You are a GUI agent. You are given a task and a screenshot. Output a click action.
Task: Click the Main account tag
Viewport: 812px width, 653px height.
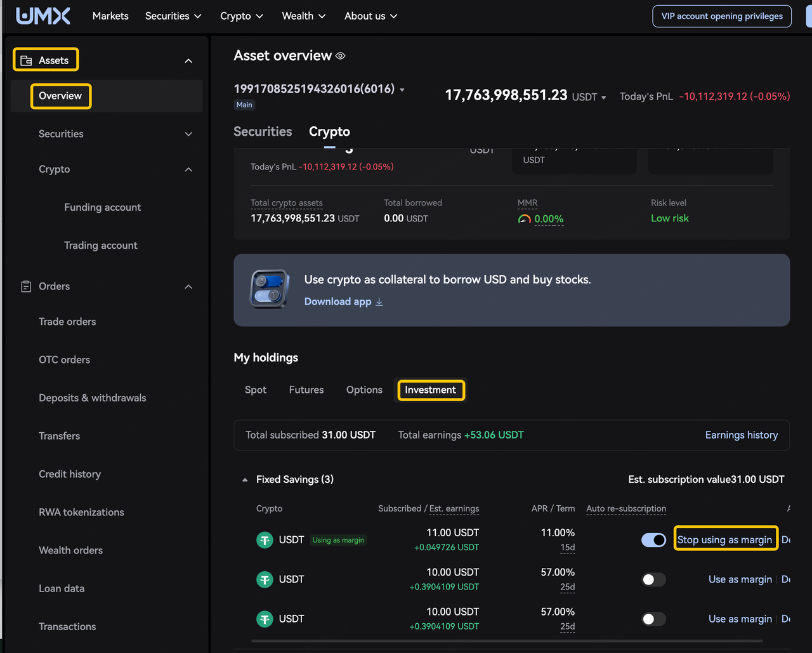coord(244,105)
